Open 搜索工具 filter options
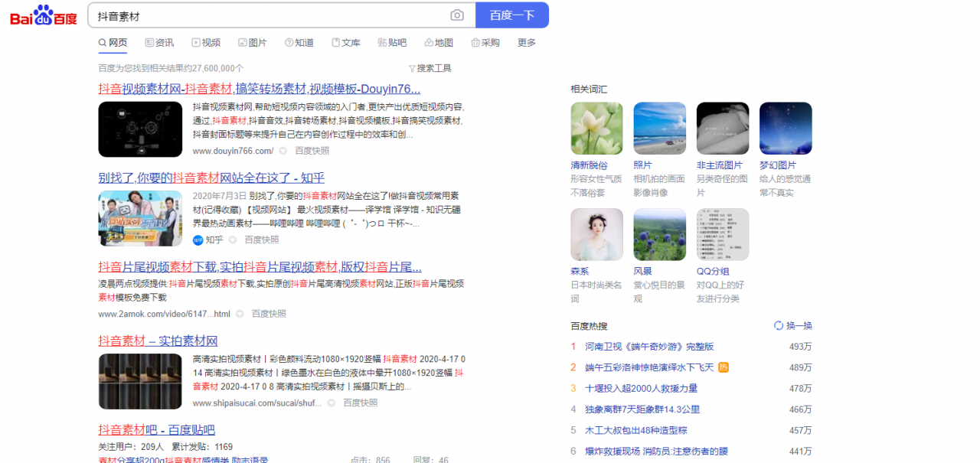This screenshot has height=463, width=980. pos(430,68)
